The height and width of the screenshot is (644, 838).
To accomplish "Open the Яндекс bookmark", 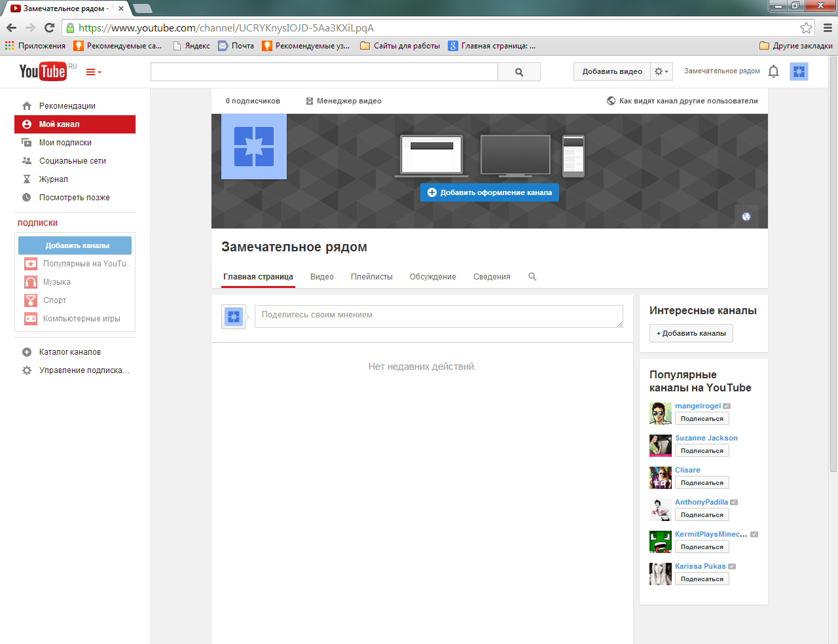I will pos(191,46).
